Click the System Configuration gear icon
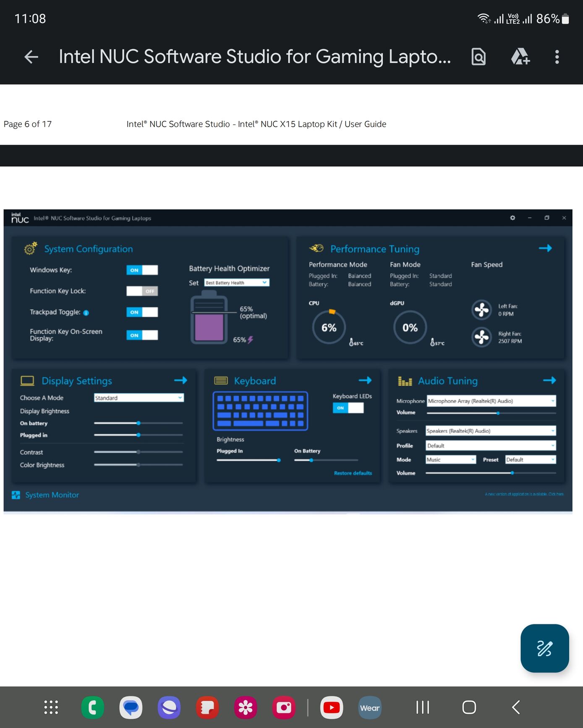Screen dimensions: 583x728 (x=31, y=248)
